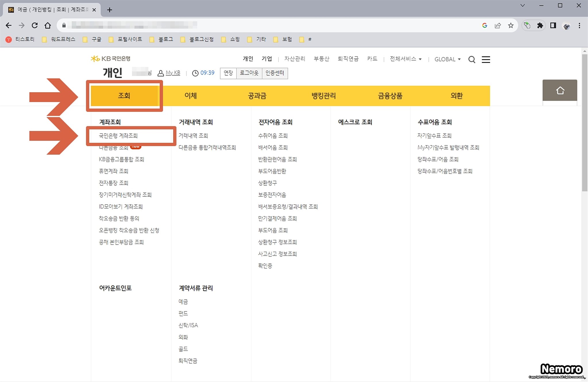Click the page vertical scrollbar thumb
This screenshot has width=588, height=382.
pyautogui.click(x=585, y=122)
